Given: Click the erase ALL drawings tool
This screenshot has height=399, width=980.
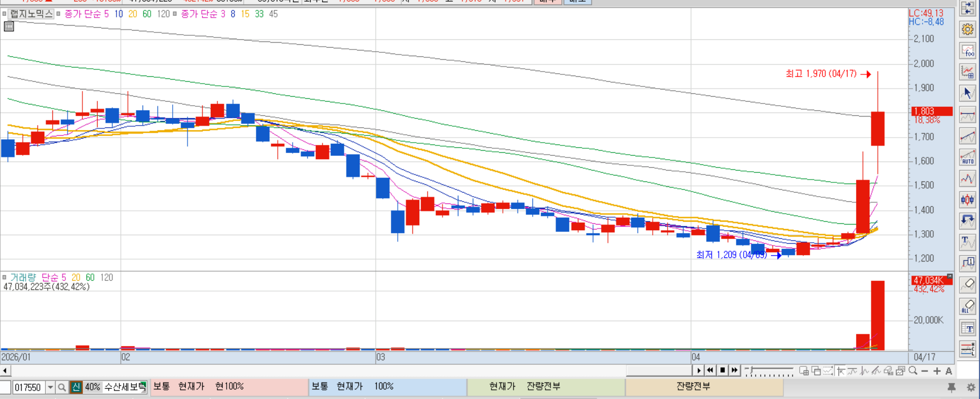Looking at the screenshot, I should click(x=968, y=306).
